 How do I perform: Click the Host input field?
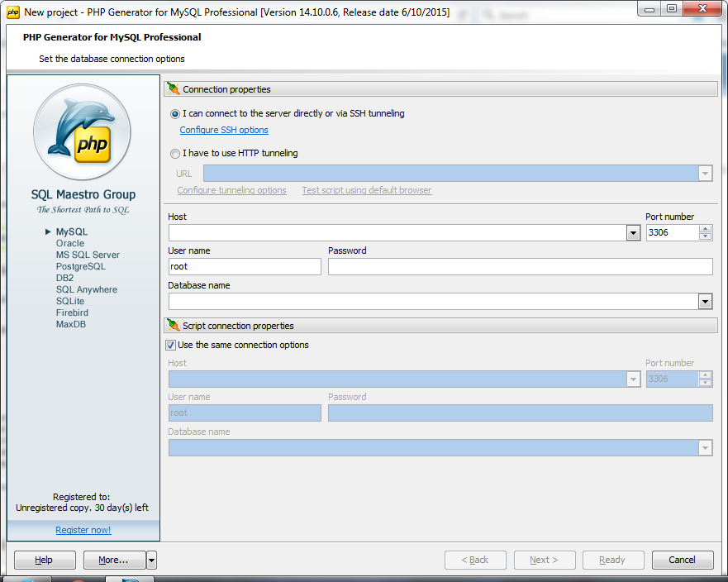[x=397, y=232]
